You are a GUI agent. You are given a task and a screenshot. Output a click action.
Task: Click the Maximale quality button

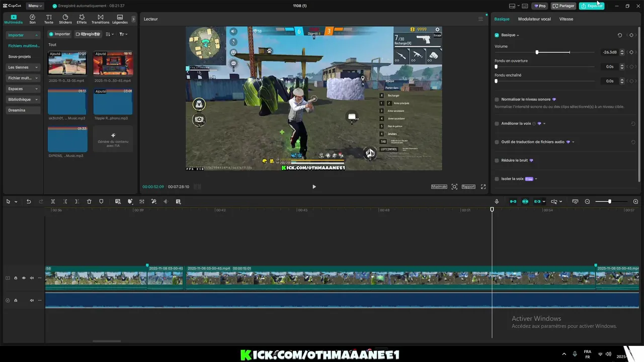[x=439, y=187]
